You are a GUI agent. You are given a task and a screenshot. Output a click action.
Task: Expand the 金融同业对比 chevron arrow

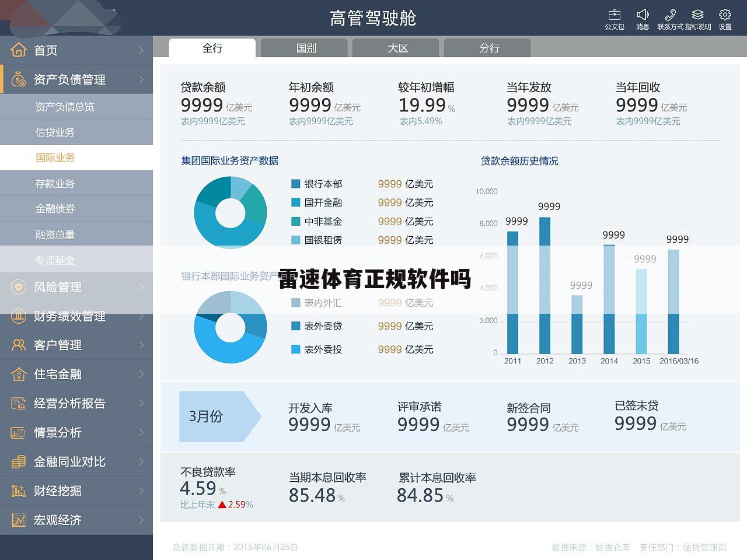141,461
